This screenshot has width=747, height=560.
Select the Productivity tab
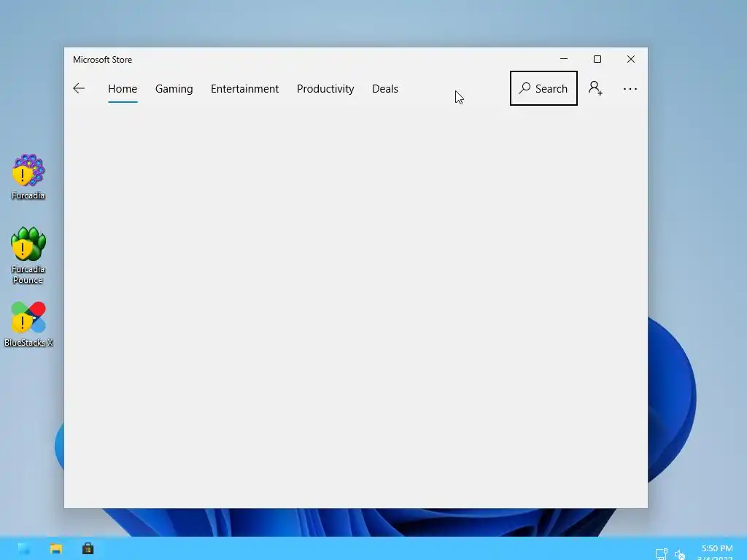coord(325,89)
